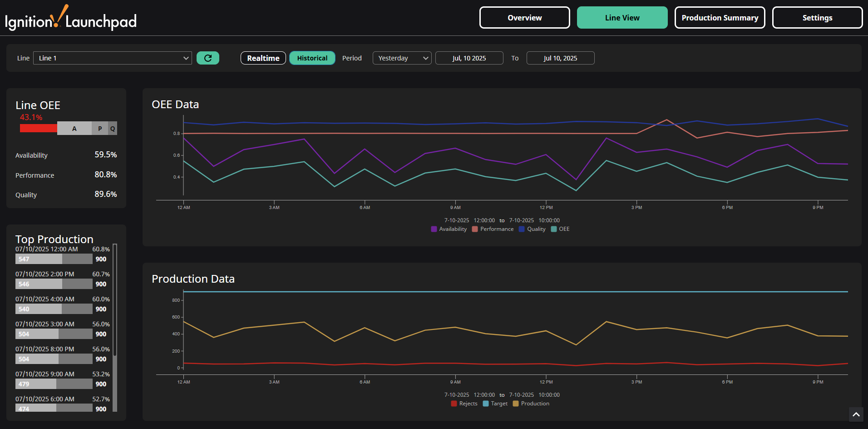Hide Rejects series in Production legend

coord(464,404)
